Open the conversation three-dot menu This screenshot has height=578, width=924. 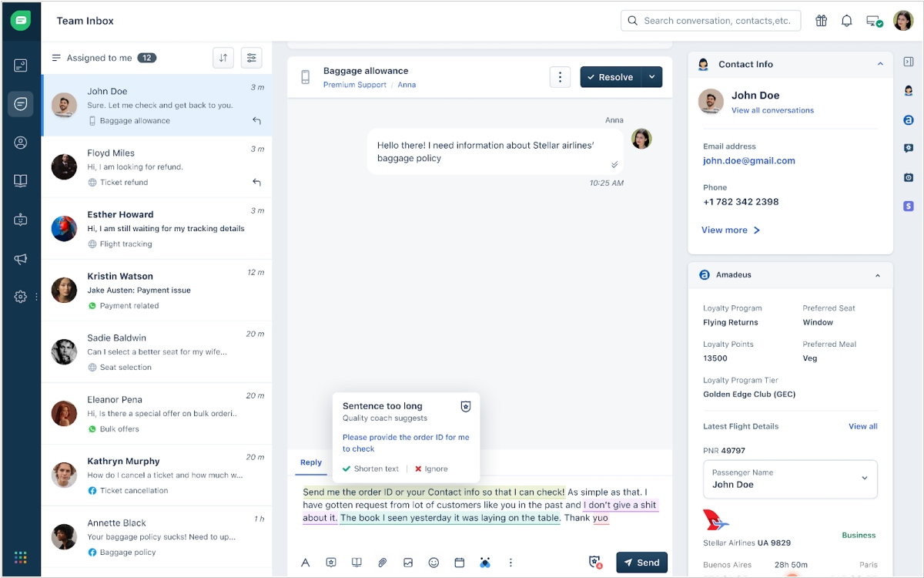point(560,77)
